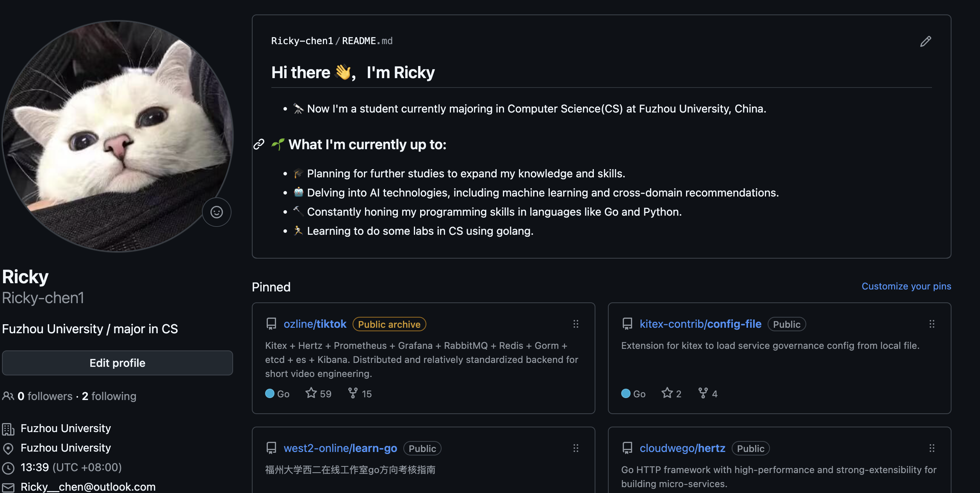Open the cloudwego/hertz repository link
This screenshot has width=980, height=493.
pyautogui.click(x=682, y=448)
